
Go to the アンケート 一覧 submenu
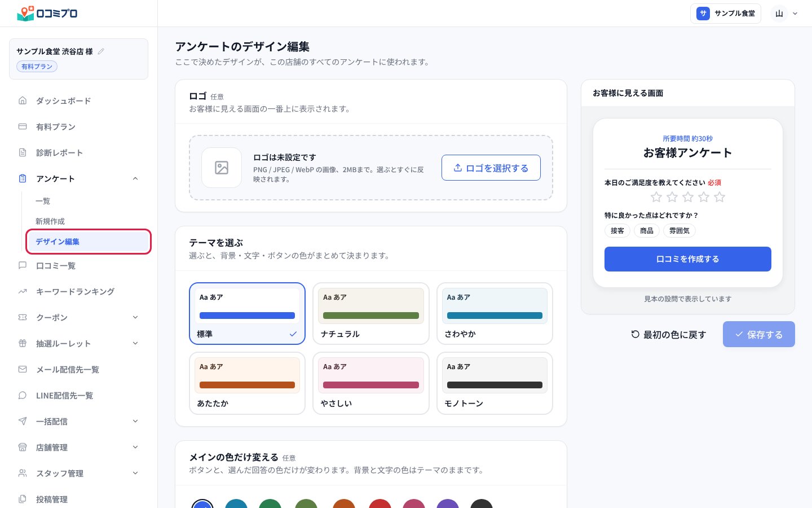click(x=43, y=201)
